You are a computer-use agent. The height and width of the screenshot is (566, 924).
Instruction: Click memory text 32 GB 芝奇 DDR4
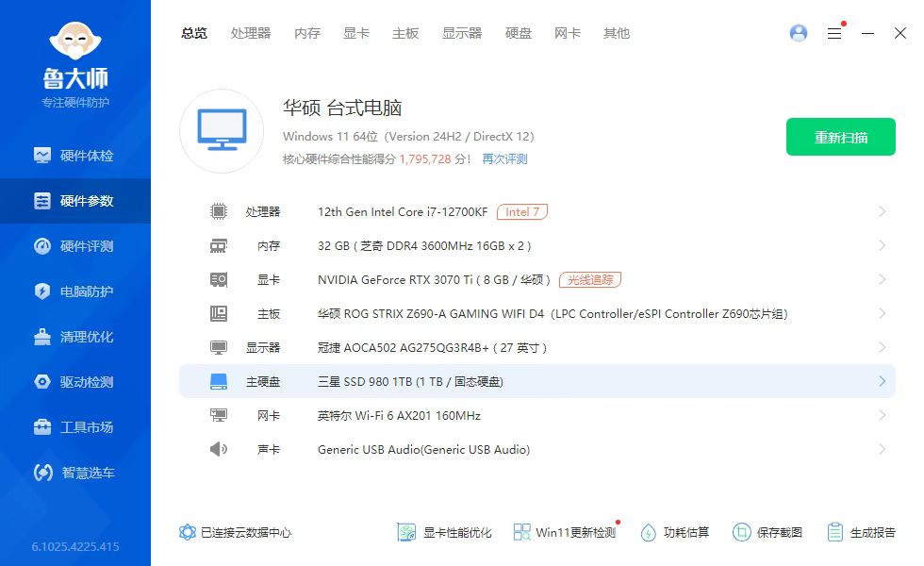[x=424, y=246]
